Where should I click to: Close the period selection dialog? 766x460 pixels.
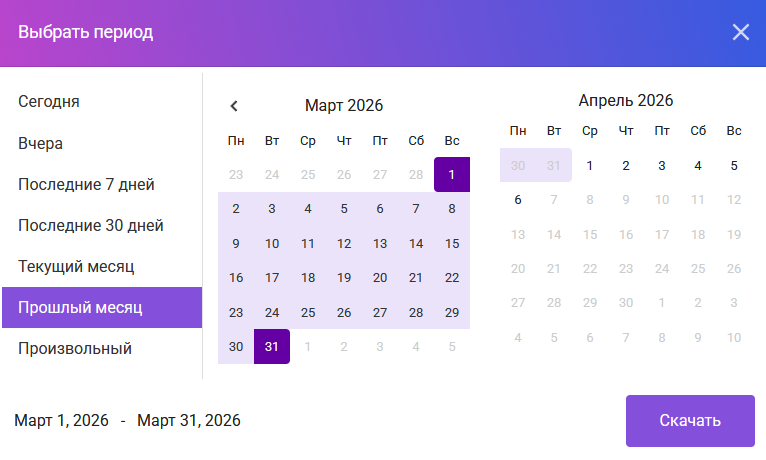[x=741, y=32]
